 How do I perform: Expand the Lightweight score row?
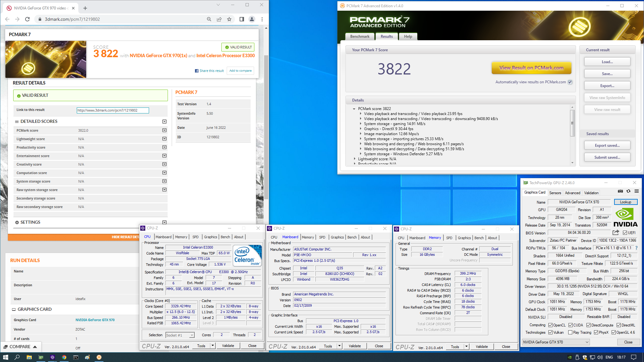click(164, 139)
